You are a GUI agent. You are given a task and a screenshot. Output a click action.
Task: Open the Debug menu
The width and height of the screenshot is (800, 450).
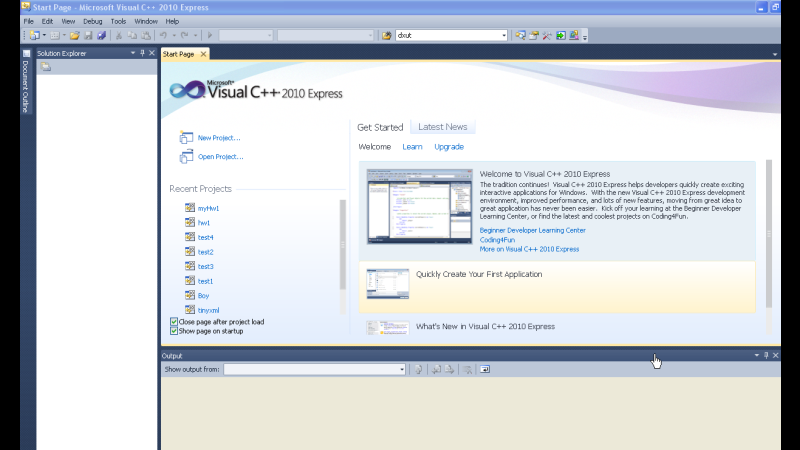click(92, 21)
